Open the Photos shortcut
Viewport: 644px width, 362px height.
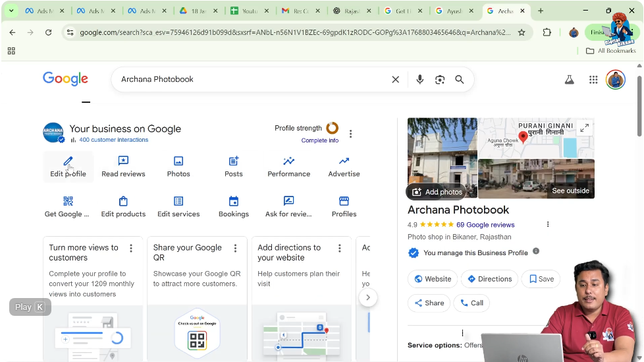178,167
